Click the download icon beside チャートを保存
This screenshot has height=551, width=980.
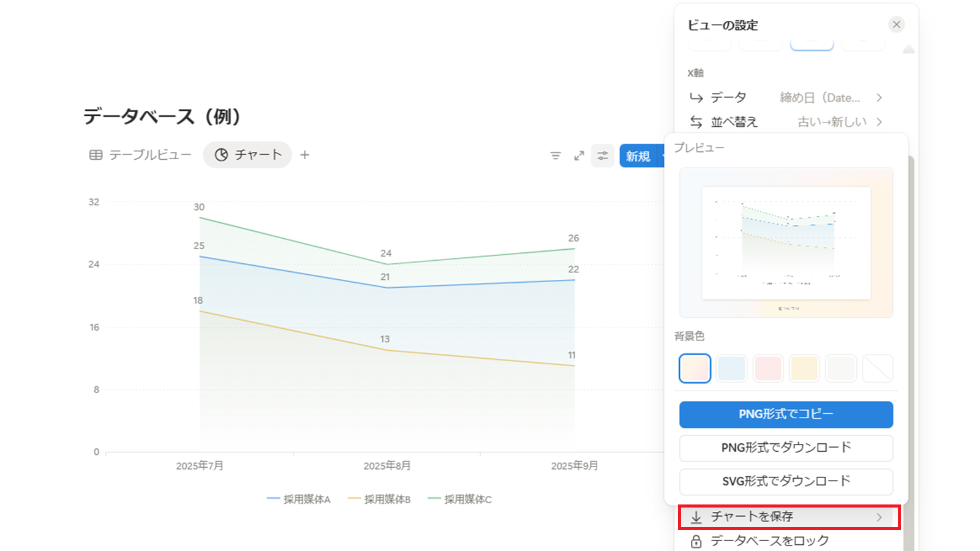click(x=696, y=517)
